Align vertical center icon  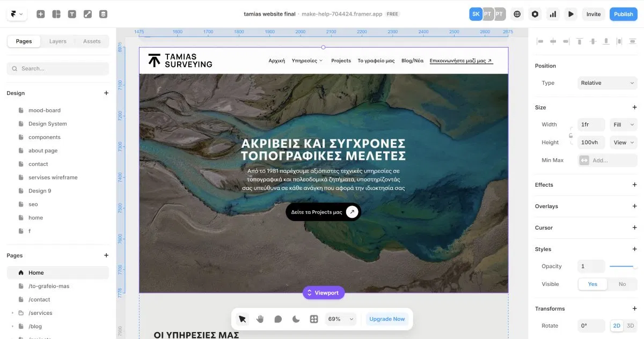point(593,41)
